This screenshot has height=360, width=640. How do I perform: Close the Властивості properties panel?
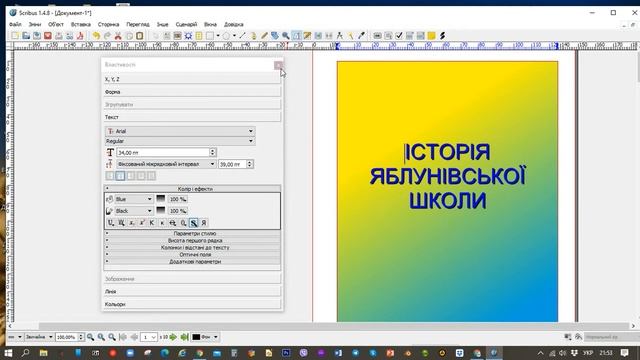coord(278,65)
